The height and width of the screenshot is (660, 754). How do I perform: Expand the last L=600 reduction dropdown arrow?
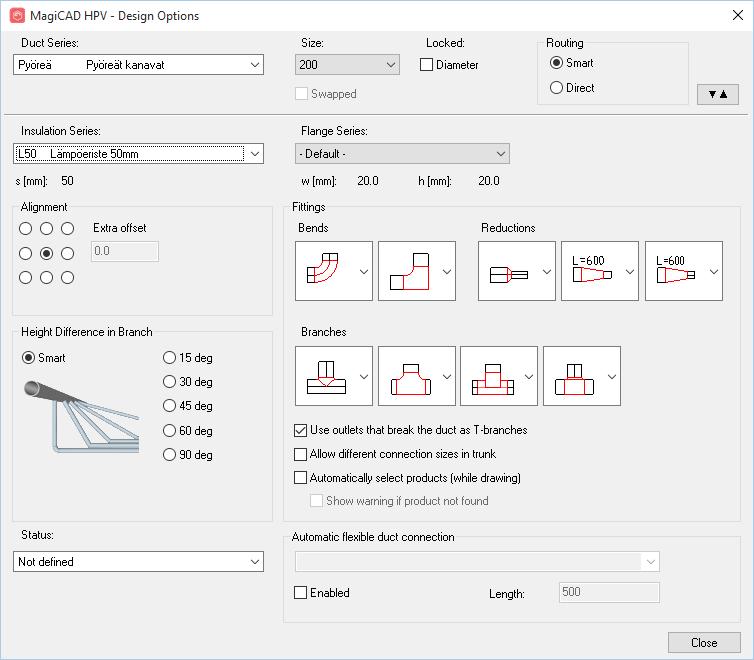[714, 272]
